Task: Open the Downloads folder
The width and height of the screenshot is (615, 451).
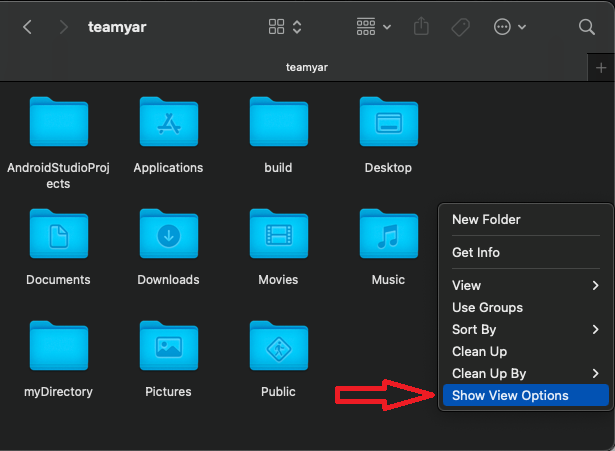Action: [168, 234]
